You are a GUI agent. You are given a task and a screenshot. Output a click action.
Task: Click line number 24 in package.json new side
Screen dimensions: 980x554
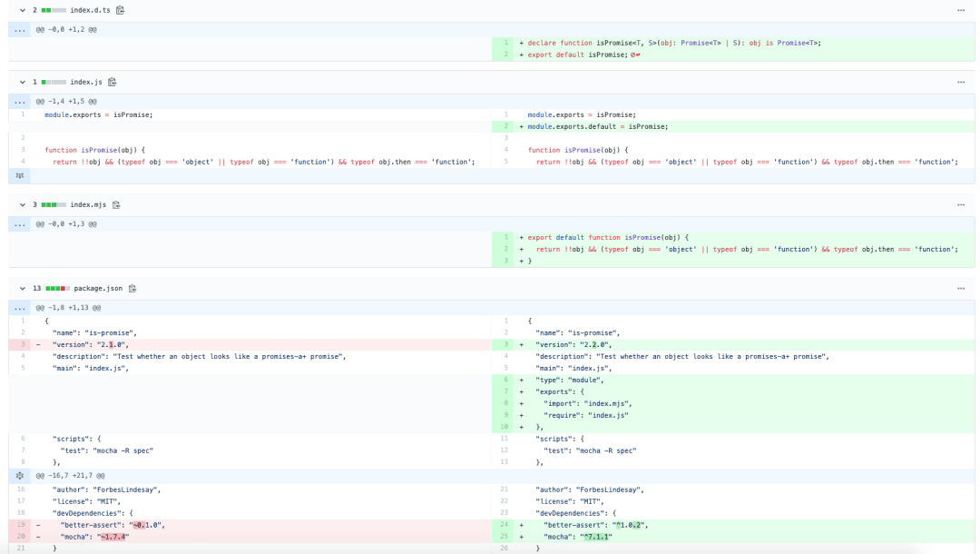tap(504, 525)
